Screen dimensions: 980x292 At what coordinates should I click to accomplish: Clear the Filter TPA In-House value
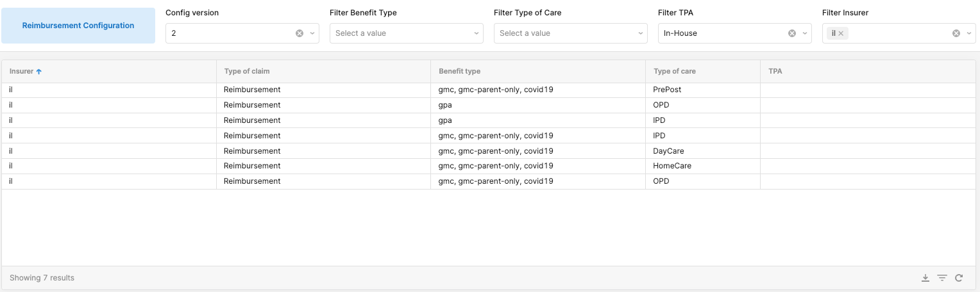tap(792, 33)
